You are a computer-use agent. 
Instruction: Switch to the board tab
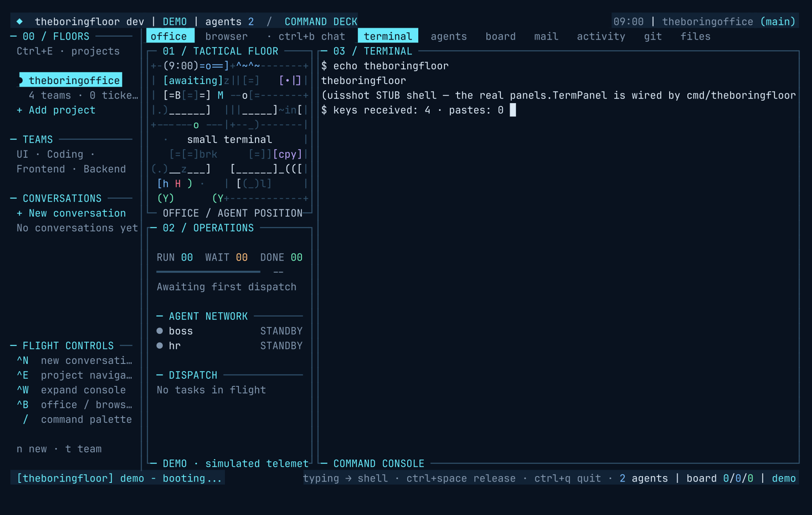[500, 36]
